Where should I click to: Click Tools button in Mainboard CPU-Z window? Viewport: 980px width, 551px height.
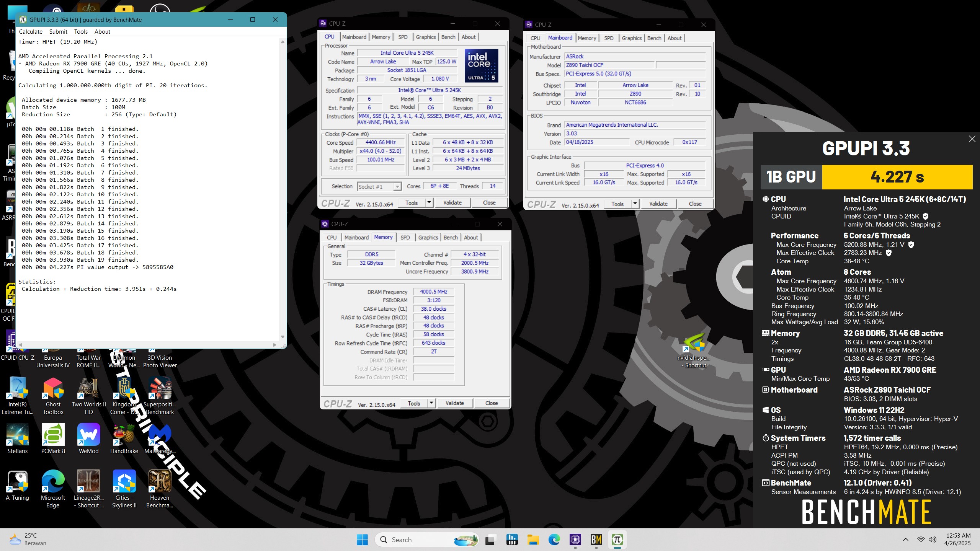coord(617,204)
